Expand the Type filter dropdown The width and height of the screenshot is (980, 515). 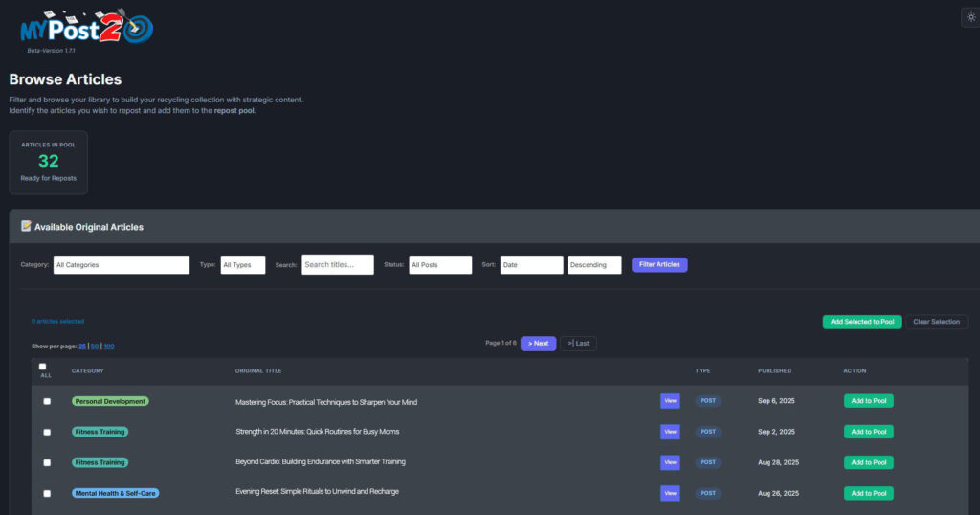[x=242, y=265]
